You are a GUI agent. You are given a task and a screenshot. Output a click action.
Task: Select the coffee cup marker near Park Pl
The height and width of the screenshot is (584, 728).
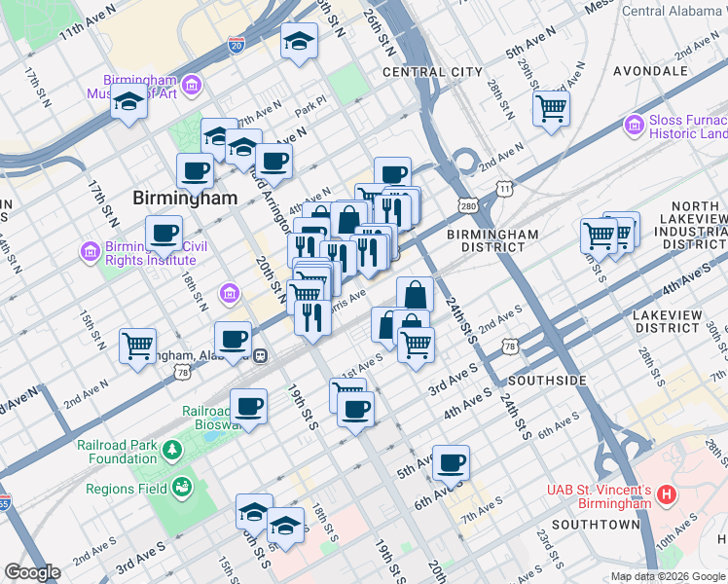point(273,163)
